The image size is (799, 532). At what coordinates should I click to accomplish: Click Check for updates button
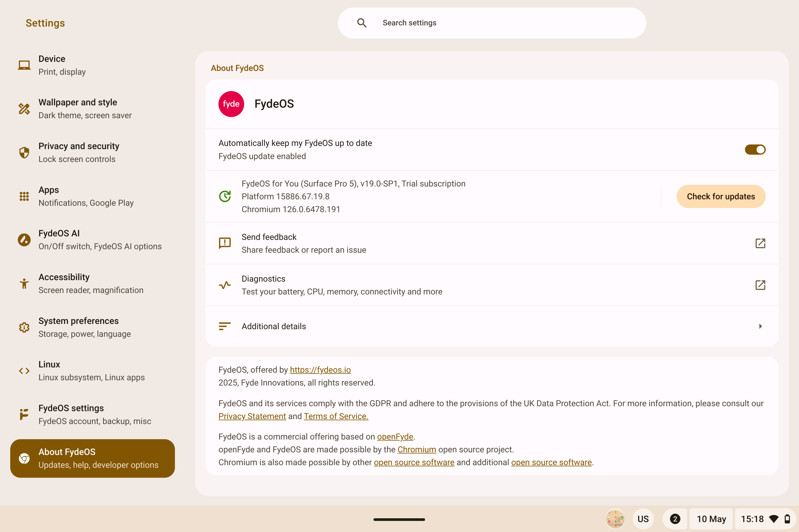pos(721,196)
